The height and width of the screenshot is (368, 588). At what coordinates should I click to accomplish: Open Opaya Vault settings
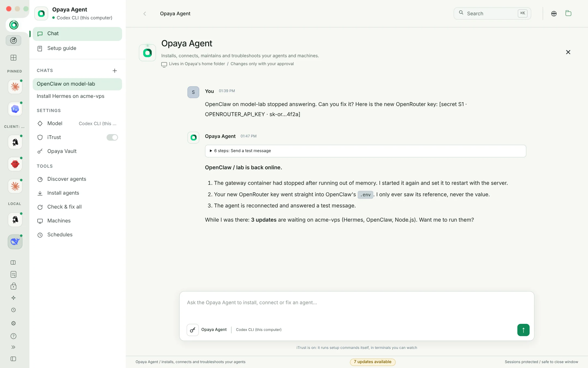point(77,151)
